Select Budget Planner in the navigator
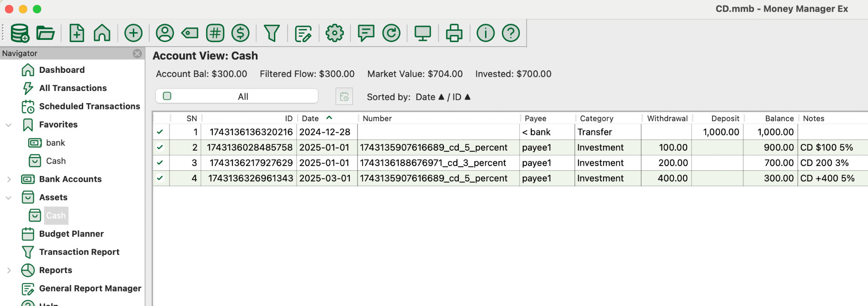 [71, 234]
